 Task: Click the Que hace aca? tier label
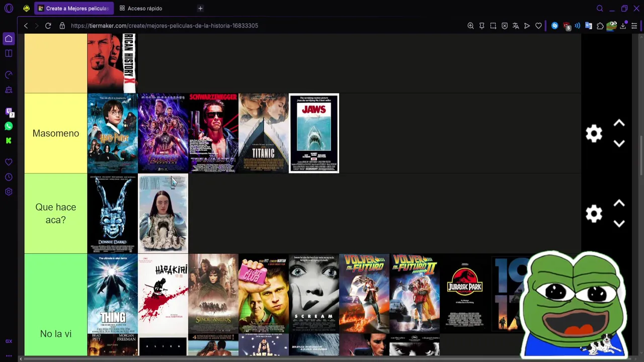coord(56,214)
